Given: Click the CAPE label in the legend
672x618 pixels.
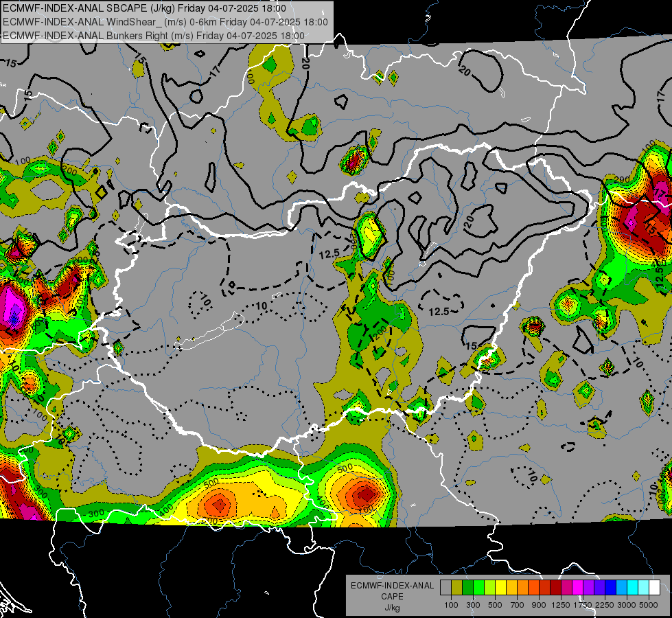Looking at the screenshot, I should coord(392,596).
